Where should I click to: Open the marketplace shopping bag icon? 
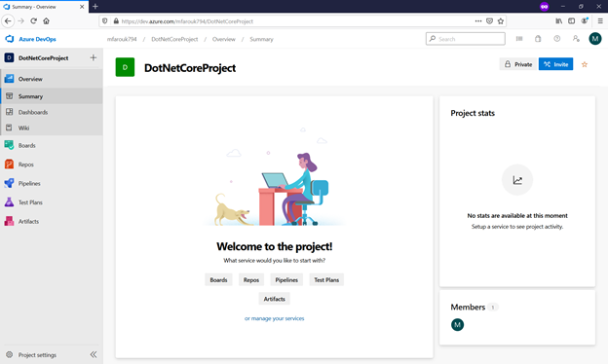[x=538, y=39]
